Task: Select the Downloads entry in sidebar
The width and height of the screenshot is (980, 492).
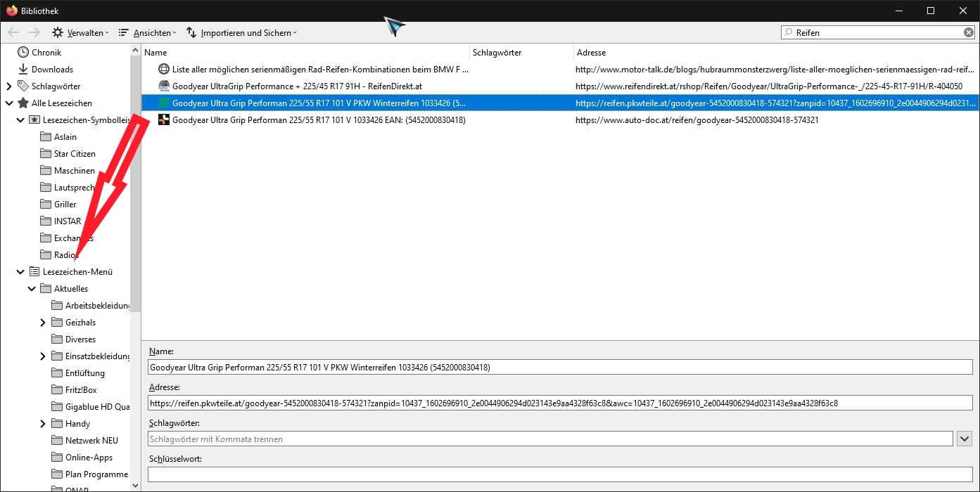Action: pyautogui.click(x=51, y=70)
